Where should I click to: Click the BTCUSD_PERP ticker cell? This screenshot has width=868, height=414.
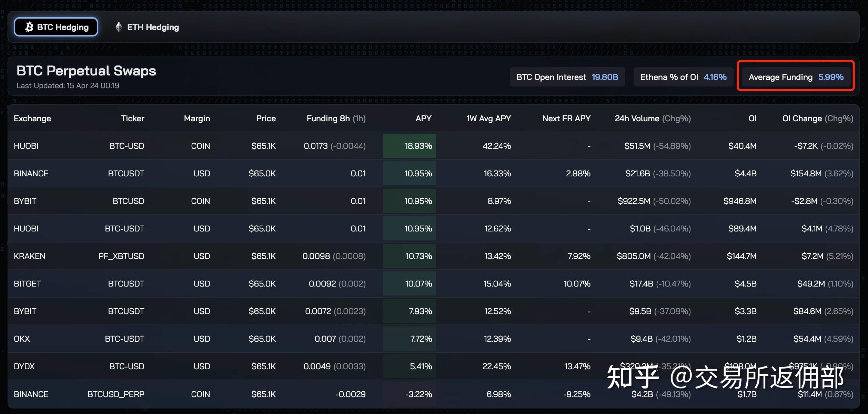[116, 394]
